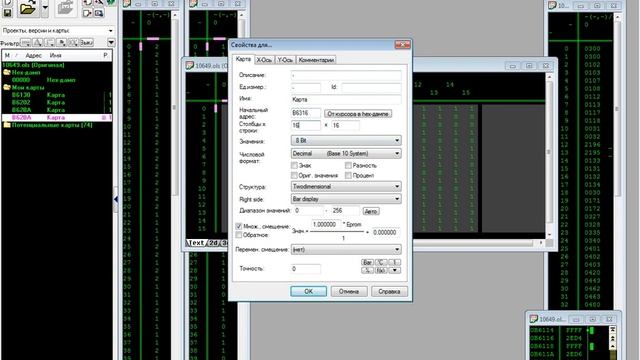Click the factor field 1.000000
The image size is (640, 360).
[326, 224]
